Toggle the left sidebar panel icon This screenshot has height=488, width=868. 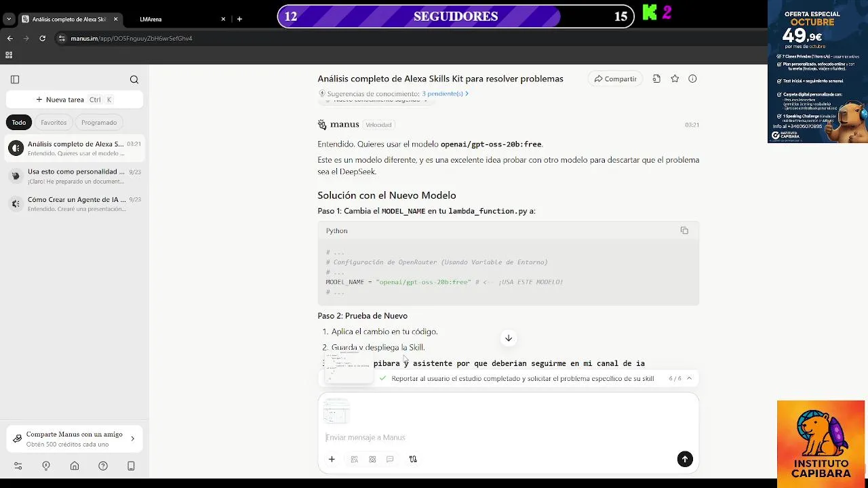[15, 79]
